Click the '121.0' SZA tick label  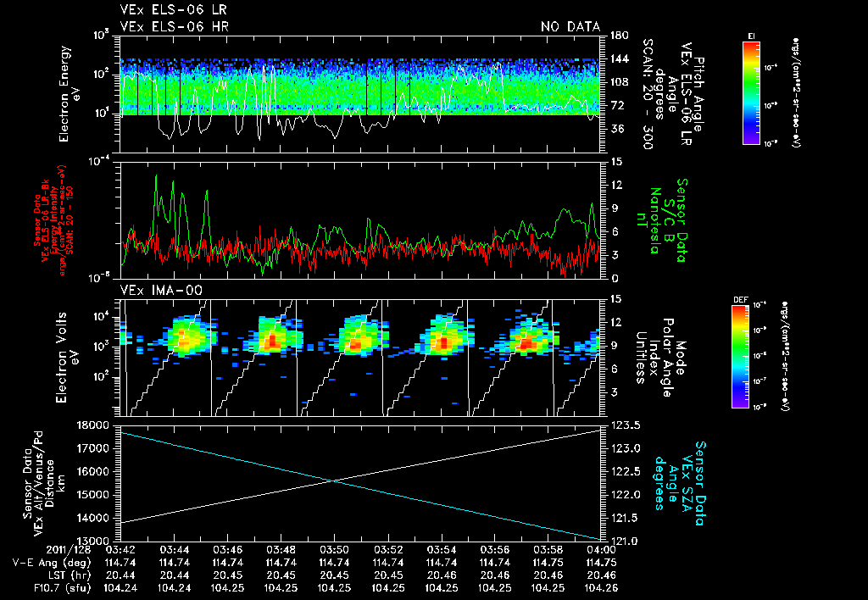[x=625, y=541]
